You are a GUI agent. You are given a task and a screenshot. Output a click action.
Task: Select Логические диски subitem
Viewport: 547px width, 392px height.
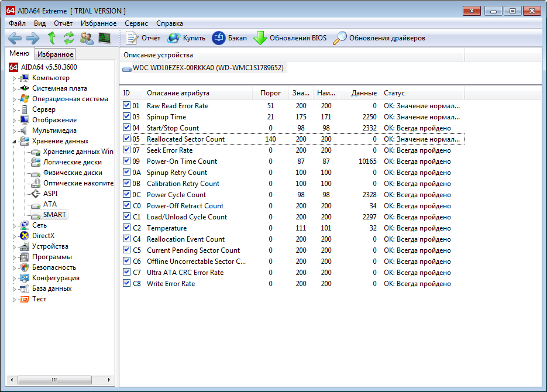click(72, 162)
